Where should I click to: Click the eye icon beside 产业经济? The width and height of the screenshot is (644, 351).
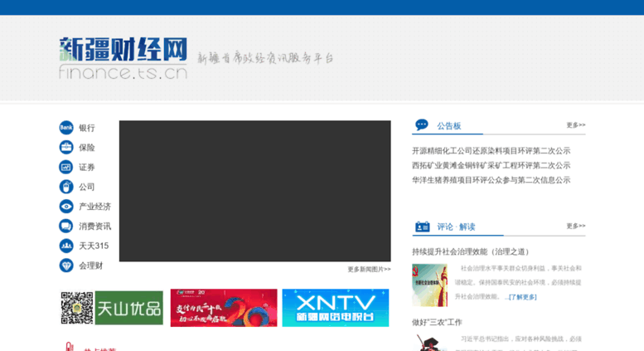coord(66,207)
